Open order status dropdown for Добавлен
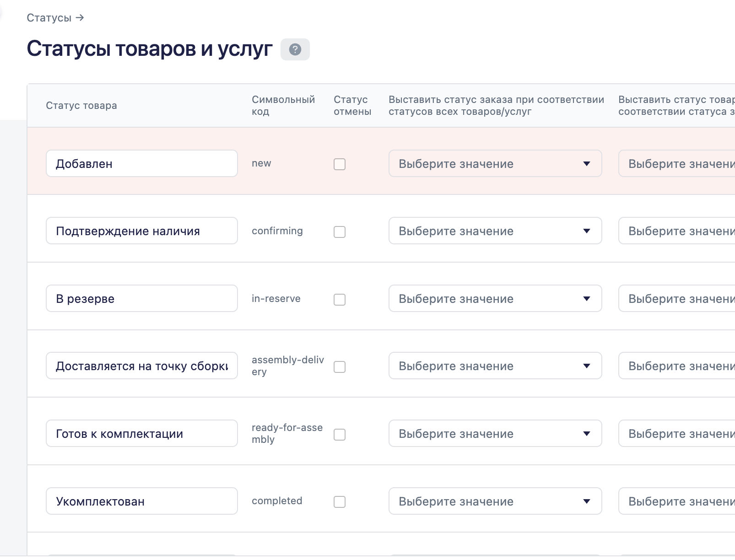This screenshot has width=735, height=560. tap(495, 164)
